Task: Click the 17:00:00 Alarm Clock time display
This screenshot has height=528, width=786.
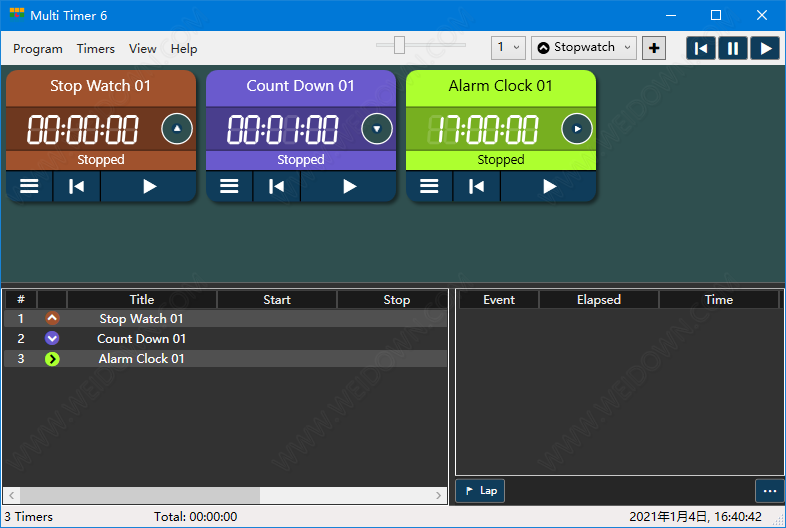Action: pos(483,129)
